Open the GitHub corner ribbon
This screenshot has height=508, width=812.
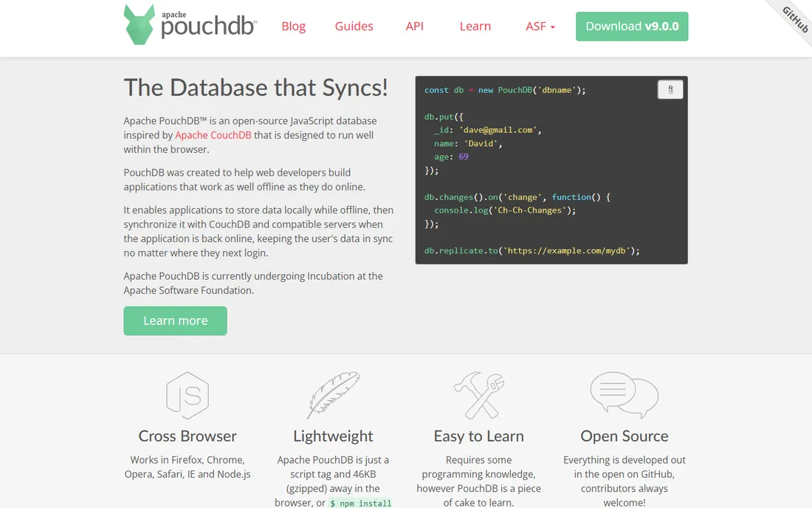click(x=794, y=21)
